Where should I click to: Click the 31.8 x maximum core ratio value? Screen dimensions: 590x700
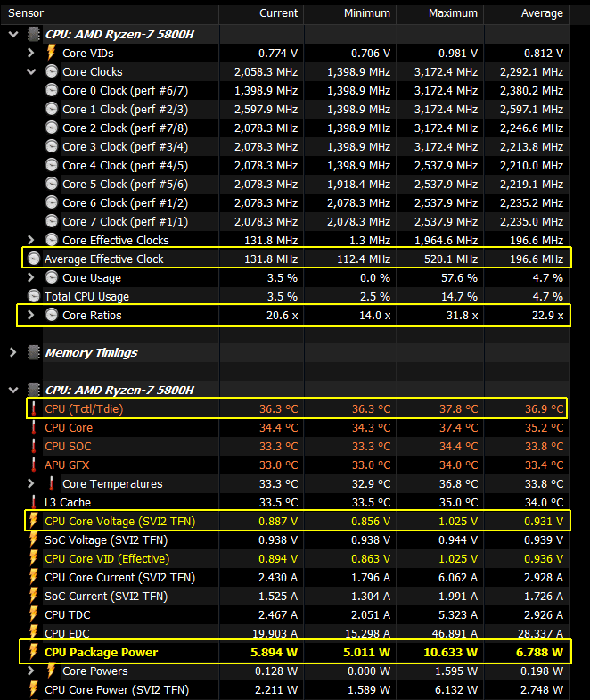[462, 316]
